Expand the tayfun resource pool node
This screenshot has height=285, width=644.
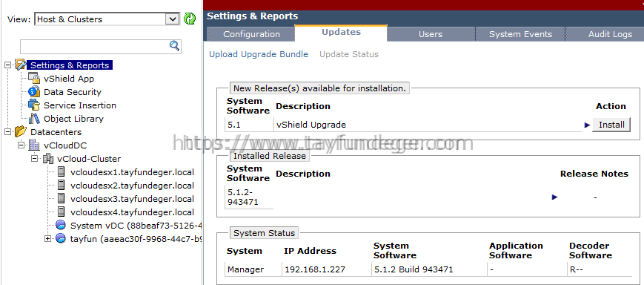point(48,238)
